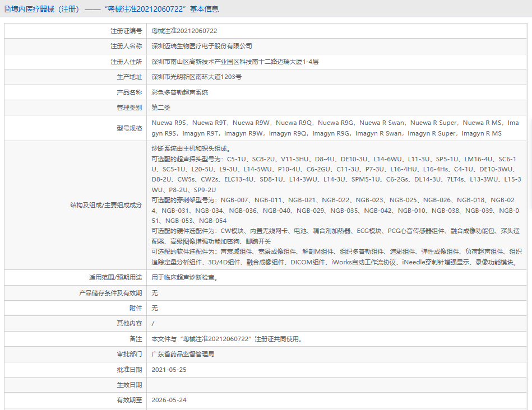Click the text 广东省药品监督管理局
This screenshot has height=410, width=532.
[183, 355]
